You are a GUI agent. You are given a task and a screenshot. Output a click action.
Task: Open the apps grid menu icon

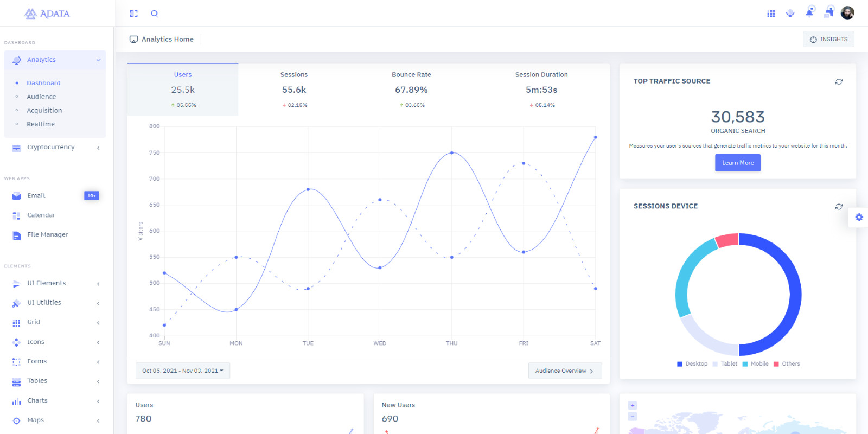pyautogui.click(x=771, y=14)
